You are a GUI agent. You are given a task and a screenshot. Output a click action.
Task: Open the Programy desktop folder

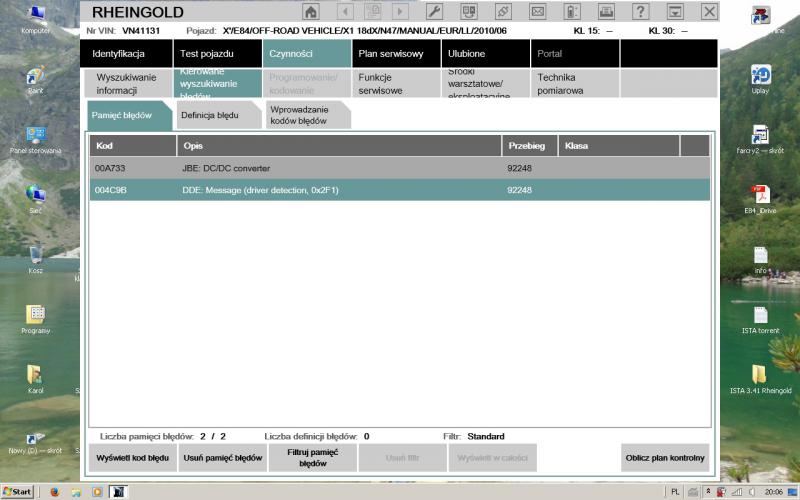pyautogui.click(x=36, y=320)
